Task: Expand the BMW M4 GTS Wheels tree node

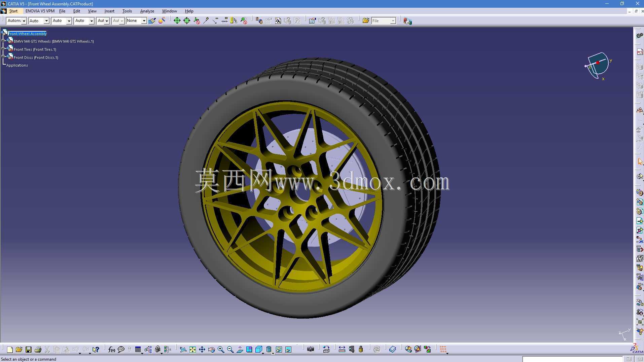Action: (x=3, y=41)
